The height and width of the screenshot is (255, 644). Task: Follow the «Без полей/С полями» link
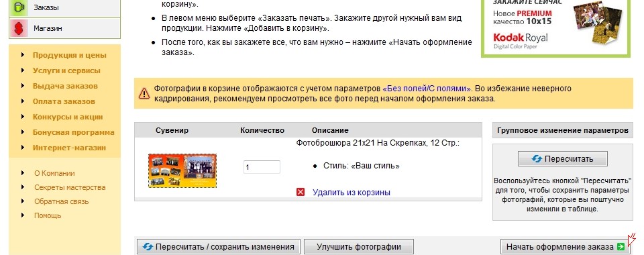(x=427, y=89)
